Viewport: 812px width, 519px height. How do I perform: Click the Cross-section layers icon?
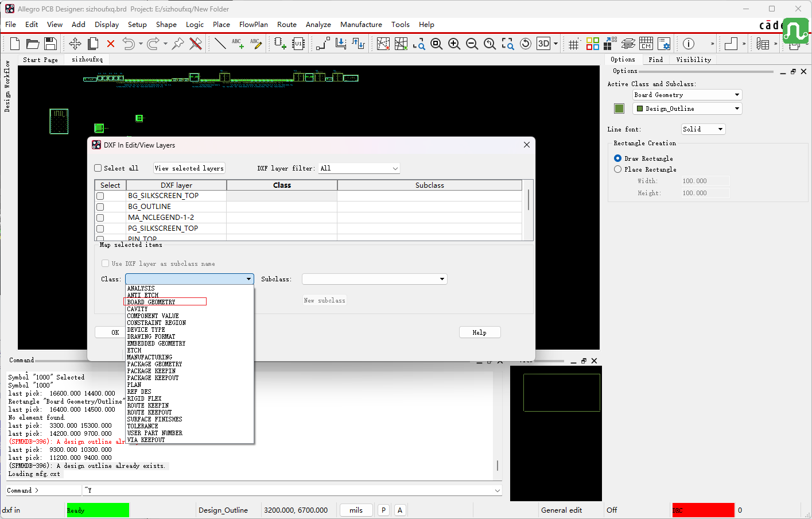628,44
